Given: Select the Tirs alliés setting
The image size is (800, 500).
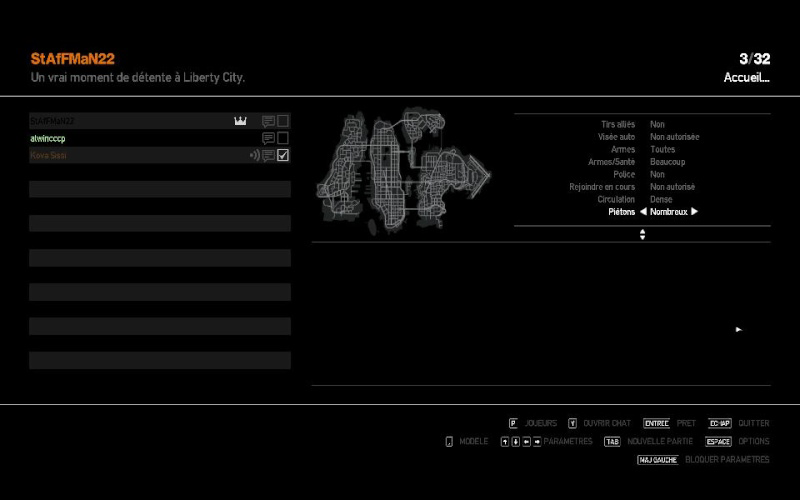Looking at the screenshot, I should click(618, 124).
